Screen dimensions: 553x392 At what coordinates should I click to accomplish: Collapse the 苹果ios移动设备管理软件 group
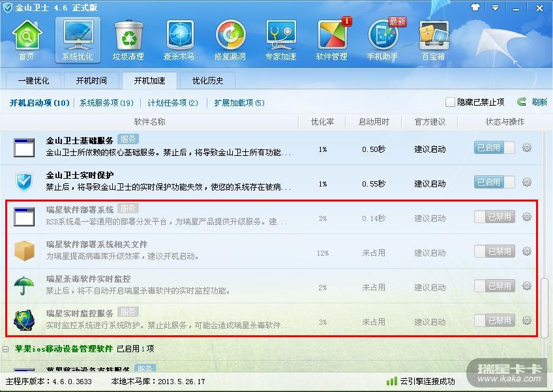[5, 349]
